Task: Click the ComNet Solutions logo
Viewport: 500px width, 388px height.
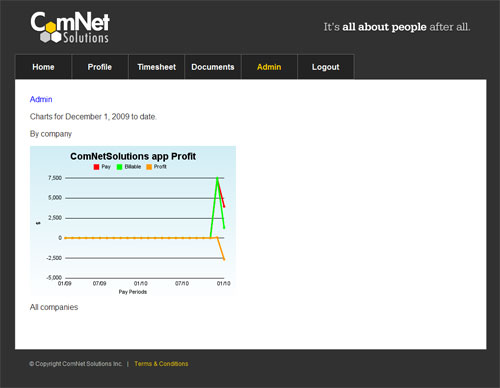Action: [x=70, y=28]
